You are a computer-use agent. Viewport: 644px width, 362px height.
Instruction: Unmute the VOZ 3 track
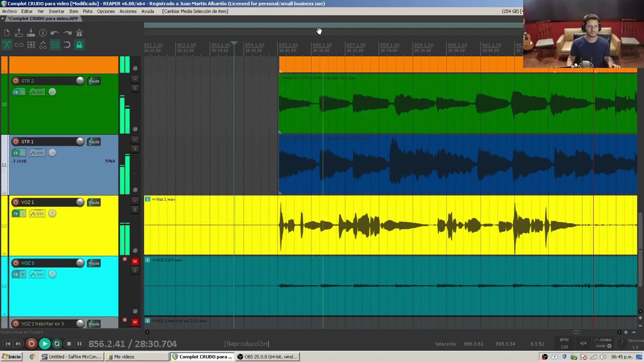[x=135, y=261]
